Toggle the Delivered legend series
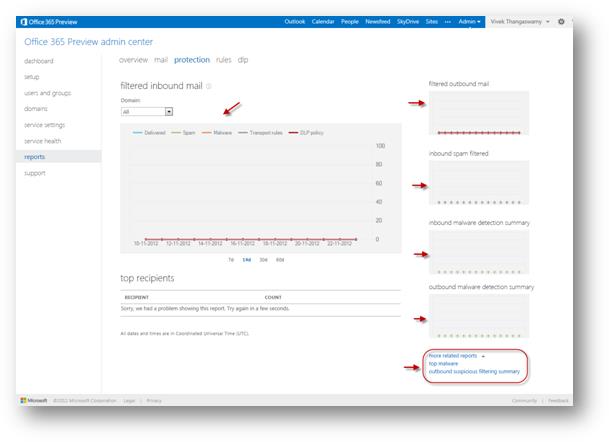 [x=152, y=132]
